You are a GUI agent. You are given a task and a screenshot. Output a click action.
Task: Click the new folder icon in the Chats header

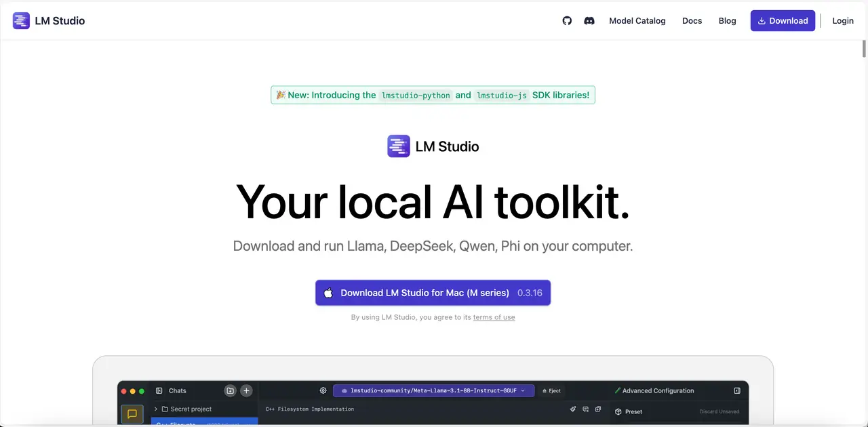click(x=231, y=390)
